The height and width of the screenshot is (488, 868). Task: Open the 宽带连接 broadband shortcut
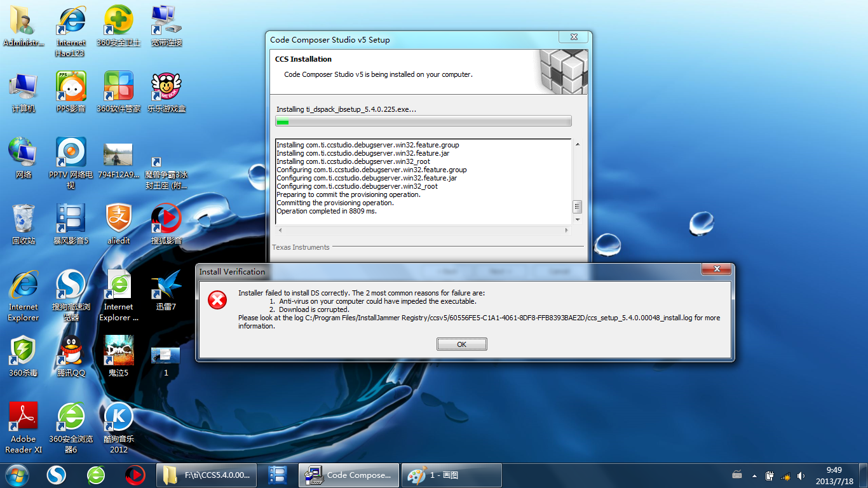pos(166,26)
